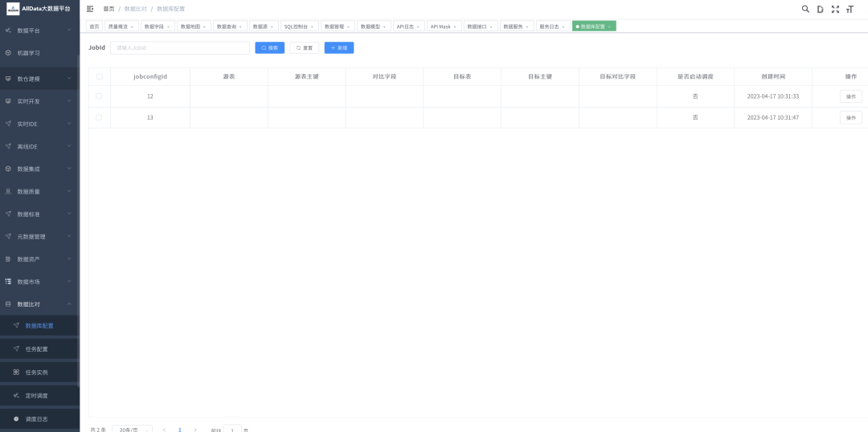Click the blue 搜索 search button
This screenshot has width=868, height=432.
coord(270,48)
